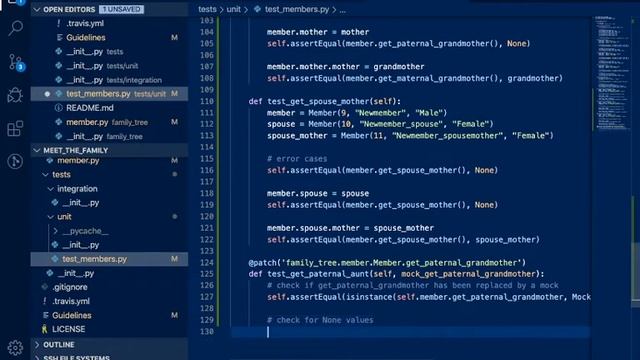Click the LICENSE file ribbon icon
Image resolution: width=640 pixels, height=360 pixels.
(44, 329)
